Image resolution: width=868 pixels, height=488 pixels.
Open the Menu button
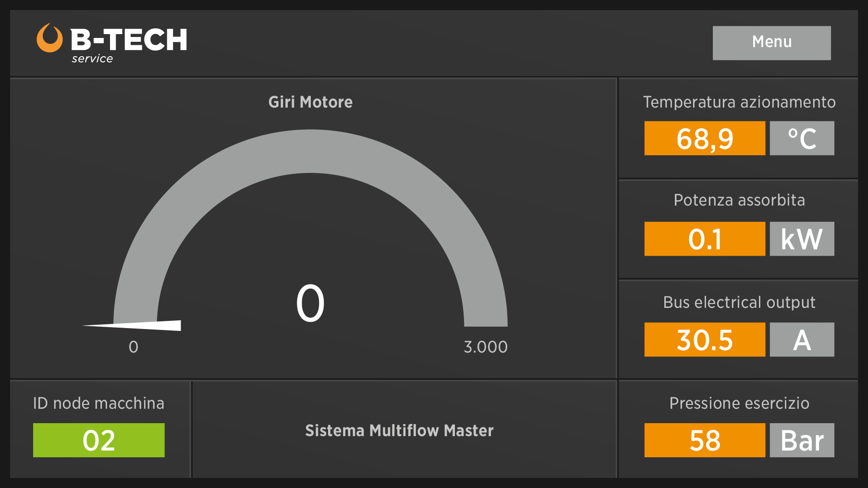pyautogui.click(x=771, y=43)
